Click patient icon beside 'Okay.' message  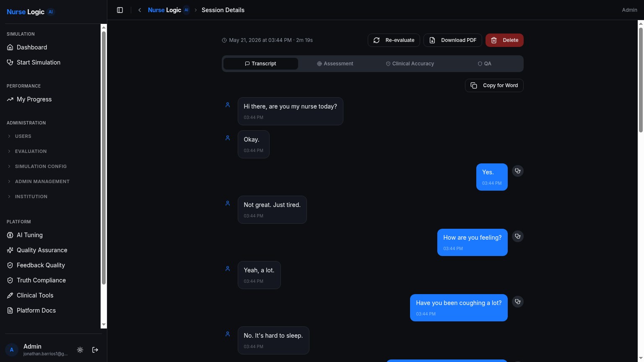pyautogui.click(x=228, y=138)
